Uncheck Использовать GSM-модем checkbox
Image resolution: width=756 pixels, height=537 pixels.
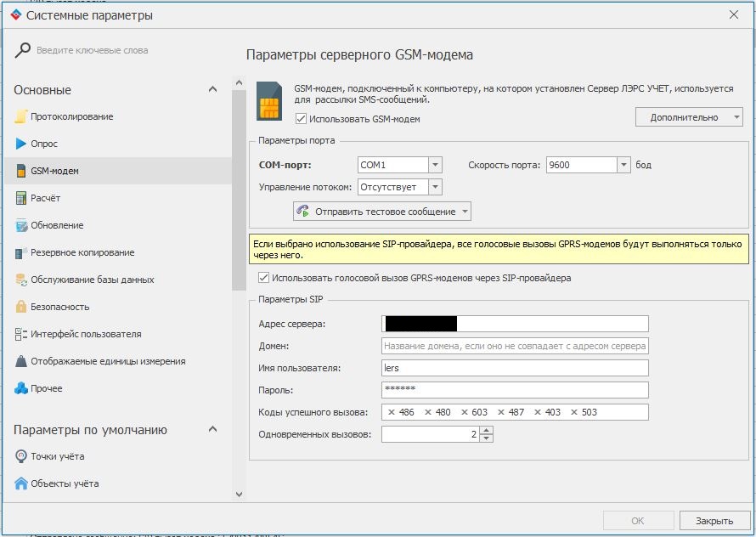(301, 119)
